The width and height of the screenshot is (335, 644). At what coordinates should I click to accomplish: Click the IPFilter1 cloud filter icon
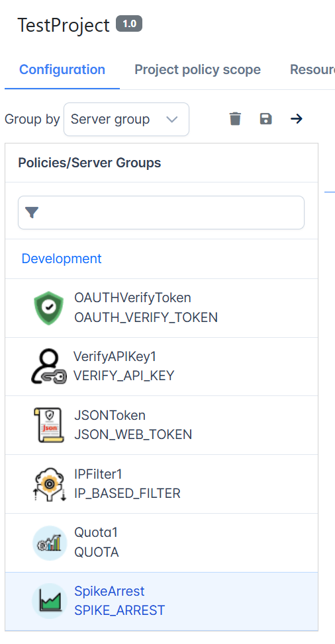(x=49, y=484)
